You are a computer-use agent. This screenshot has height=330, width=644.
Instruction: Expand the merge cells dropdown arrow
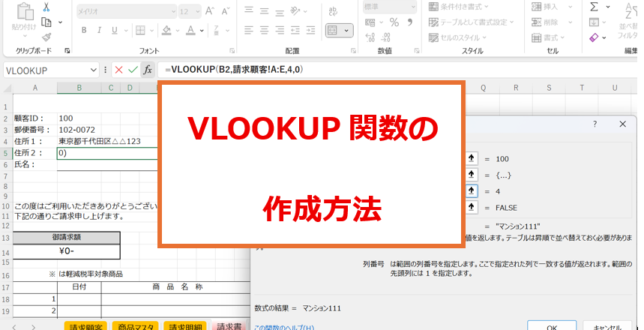pos(346,31)
